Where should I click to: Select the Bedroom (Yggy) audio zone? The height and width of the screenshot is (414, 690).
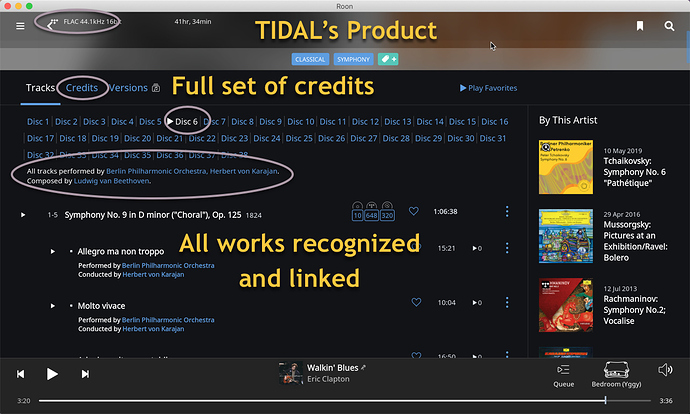[616, 374]
